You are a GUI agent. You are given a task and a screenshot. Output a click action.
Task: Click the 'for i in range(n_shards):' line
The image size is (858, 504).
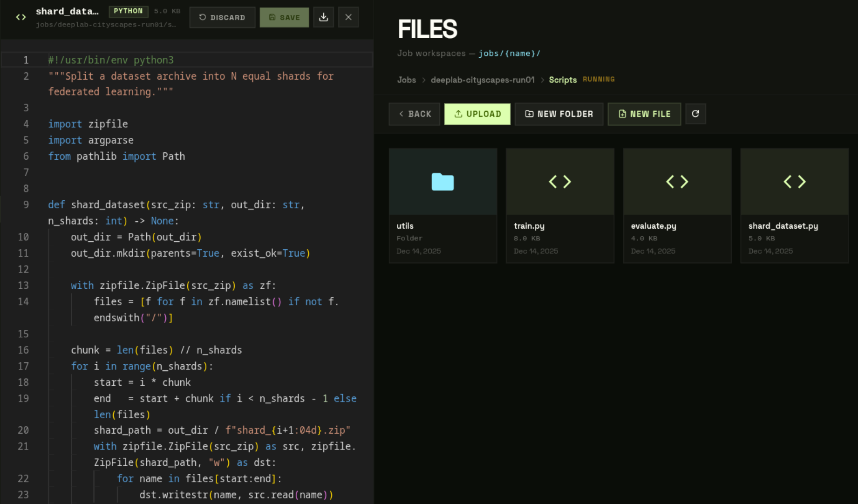(142, 367)
